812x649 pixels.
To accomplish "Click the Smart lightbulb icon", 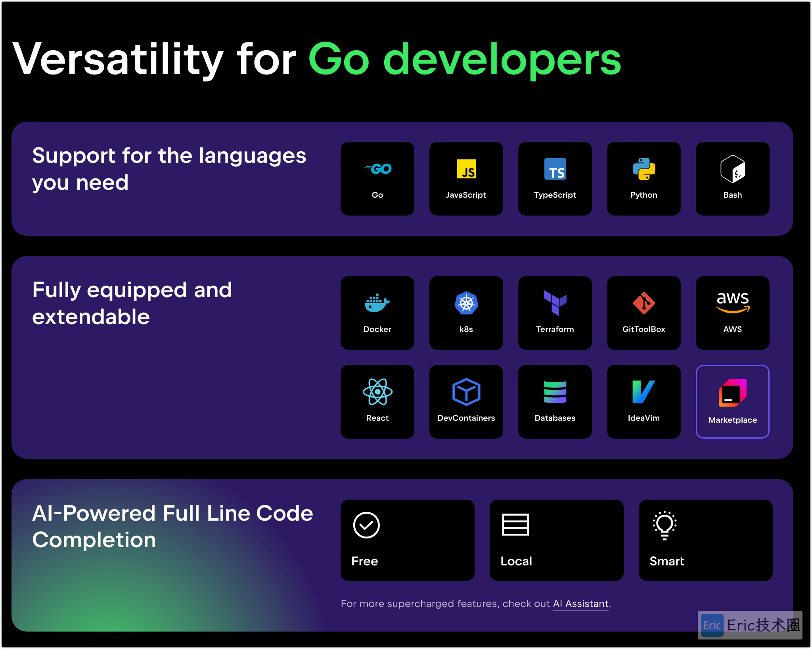I will click(x=665, y=526).
